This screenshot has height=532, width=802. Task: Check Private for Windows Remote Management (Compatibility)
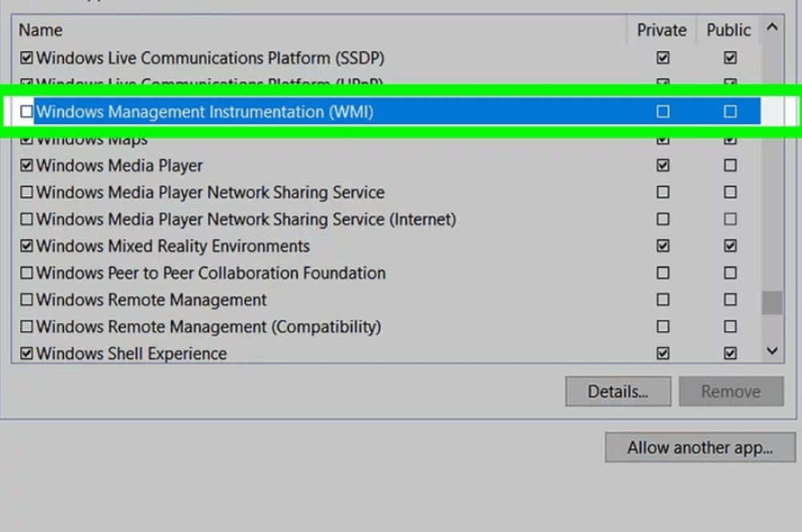coord(663,326)
